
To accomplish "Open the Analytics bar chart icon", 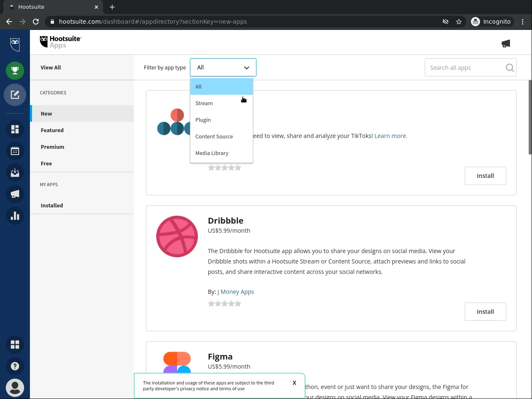I will point(15,216).
